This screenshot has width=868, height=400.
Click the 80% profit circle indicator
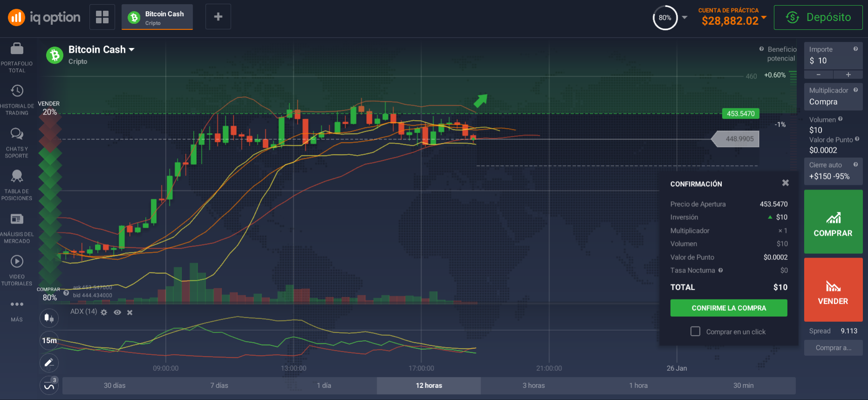click(x=665, y=18)
